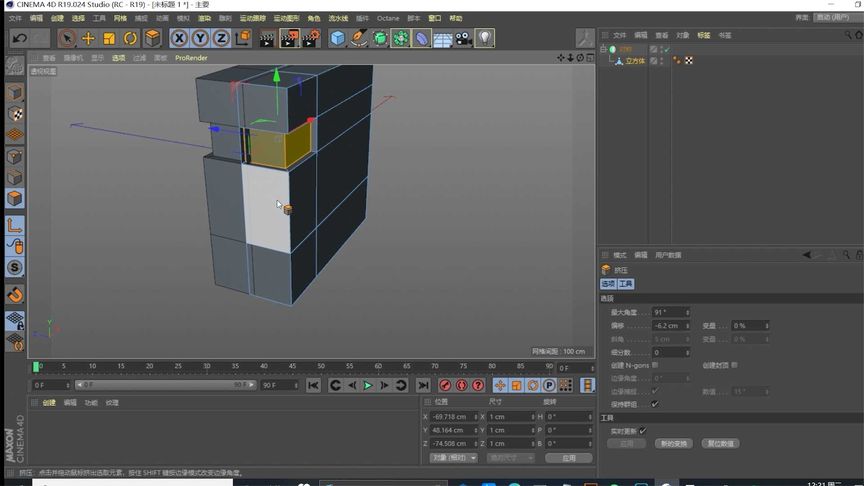
Task: Toggle the 实时更新 checkbox
Action: pyautogui.click(x=643, y=431)
